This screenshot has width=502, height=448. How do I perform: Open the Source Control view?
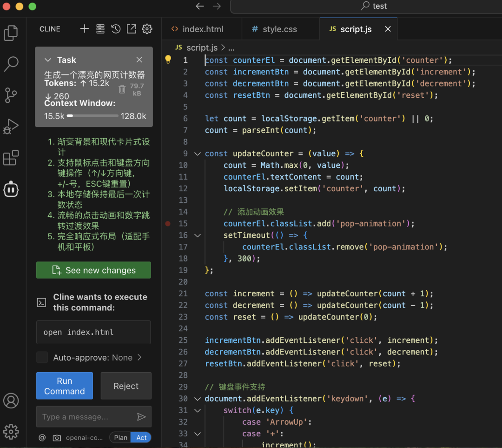11,95
